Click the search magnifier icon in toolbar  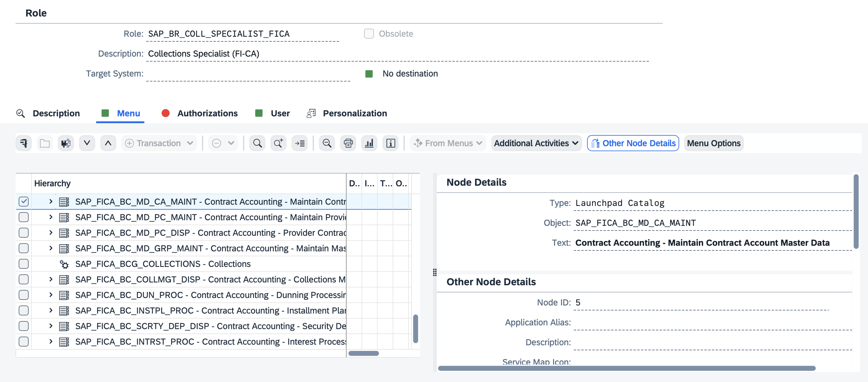[257, 143]
